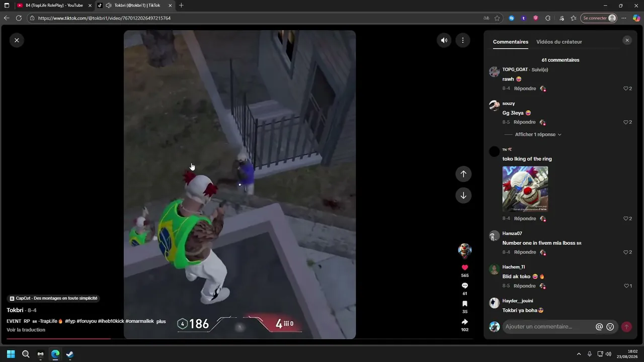Reply to TOPG_GOAT's comment via Répondre

(525, 88)
